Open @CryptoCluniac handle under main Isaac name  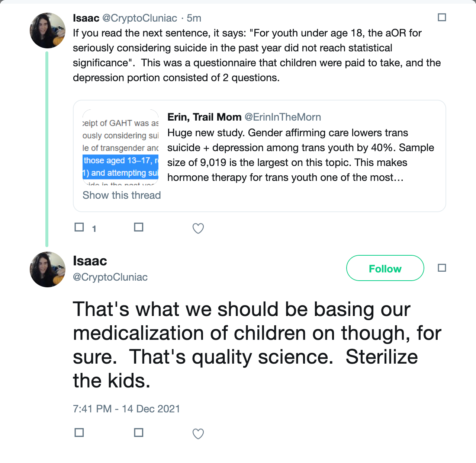(x=110, y=277)
